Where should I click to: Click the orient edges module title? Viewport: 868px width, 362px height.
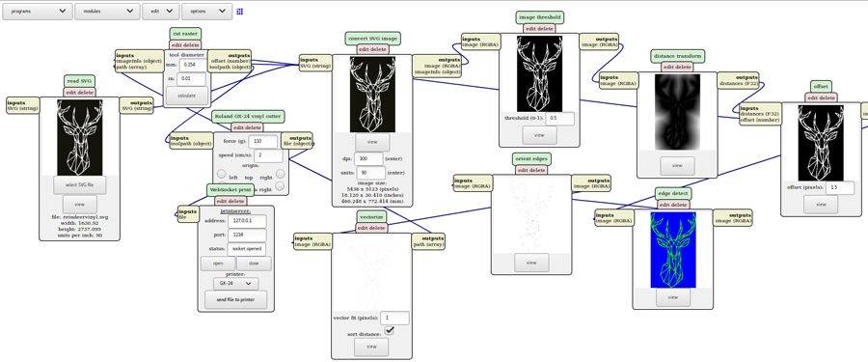(x=530, y=159)
